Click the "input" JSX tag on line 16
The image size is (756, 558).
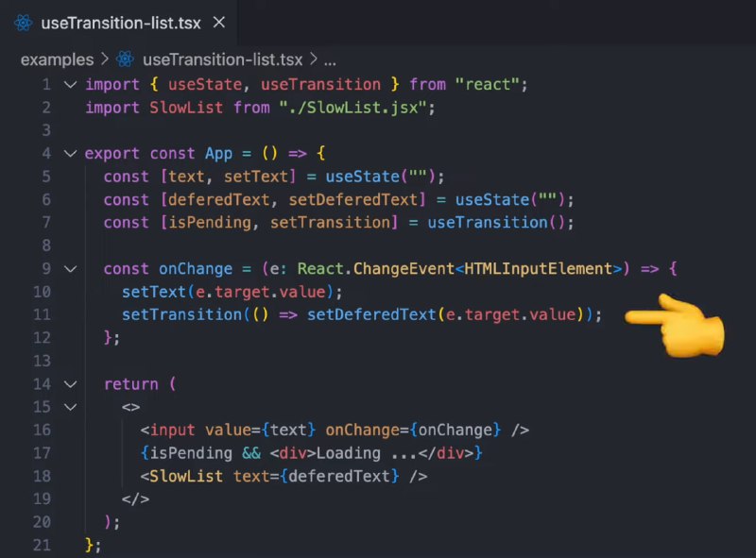(x=172, y=430)
